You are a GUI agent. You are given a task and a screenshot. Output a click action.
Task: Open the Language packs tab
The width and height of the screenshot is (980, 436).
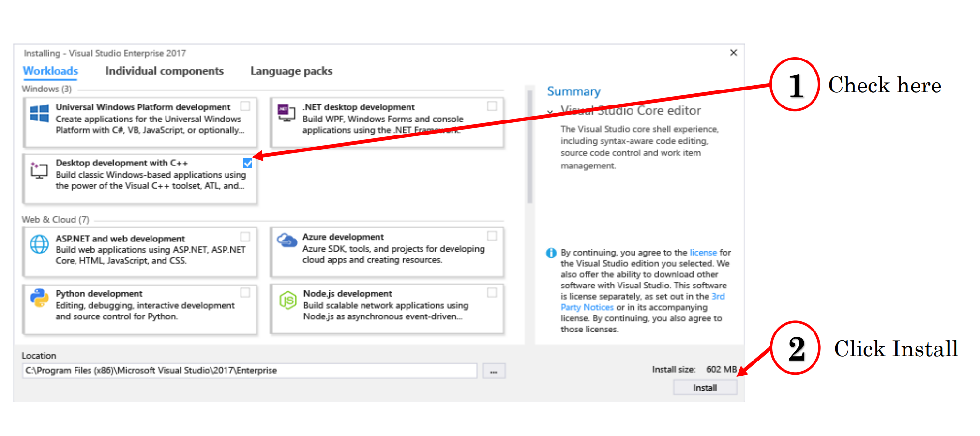(x=291, y=71)
